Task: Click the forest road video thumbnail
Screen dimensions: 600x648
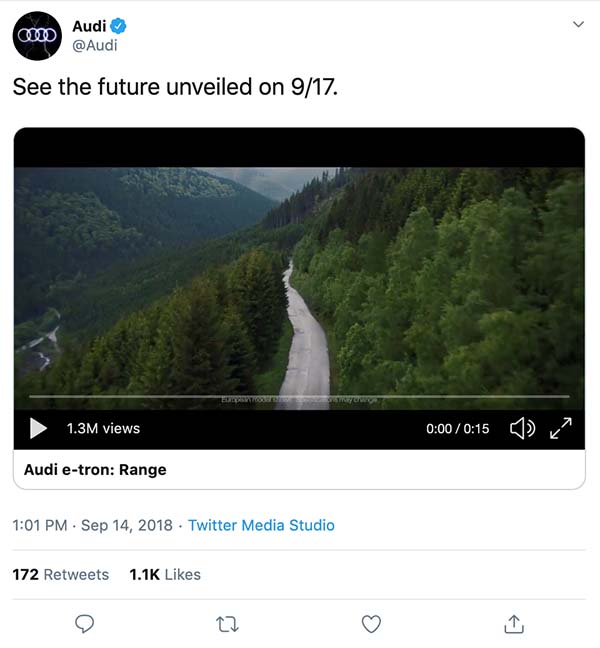Action: pyautogui.click(x=299, y=280)
